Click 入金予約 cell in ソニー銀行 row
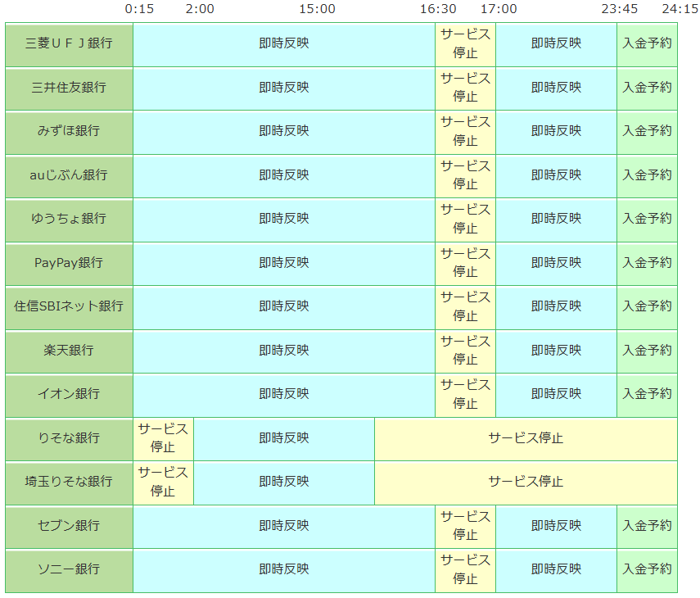The image size is (700, 598). (x=647, y=569)
